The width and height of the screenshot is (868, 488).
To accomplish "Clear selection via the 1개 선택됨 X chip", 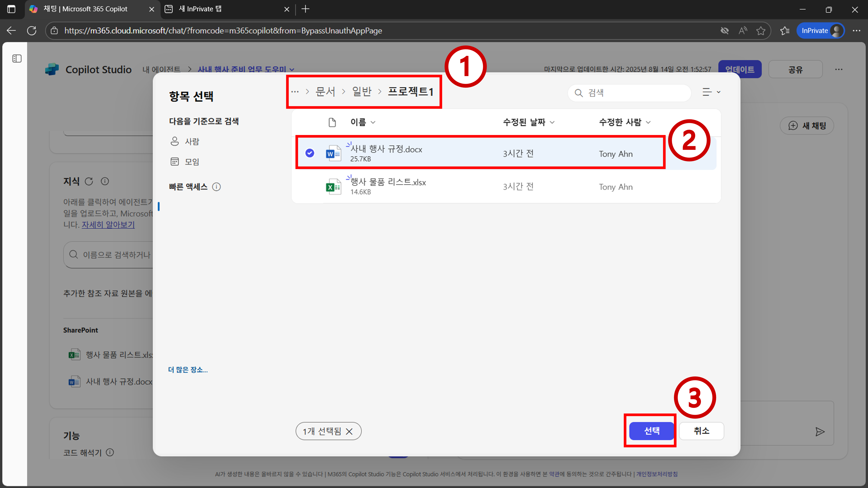I will coord(349,431).
